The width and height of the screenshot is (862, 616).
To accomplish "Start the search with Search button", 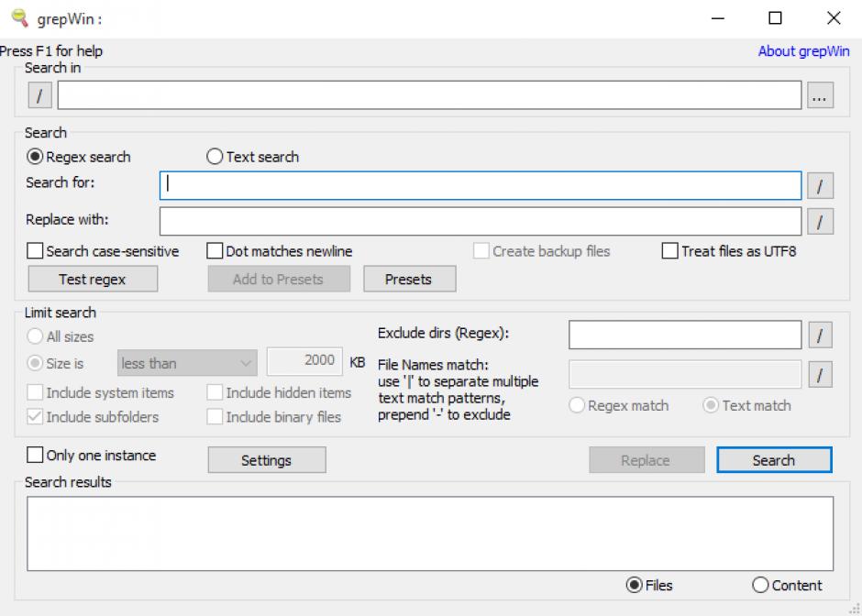I will click(x=774, y=460).
